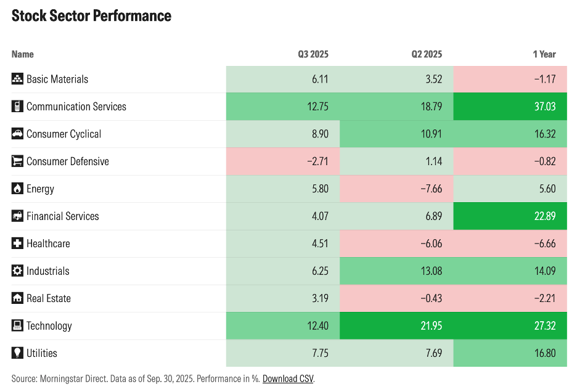The width and height of the screenshot is (577, 392).
Task: Click the Consumer Defensive cart icon
Action: pyautogui.click(x=17, y=161)
